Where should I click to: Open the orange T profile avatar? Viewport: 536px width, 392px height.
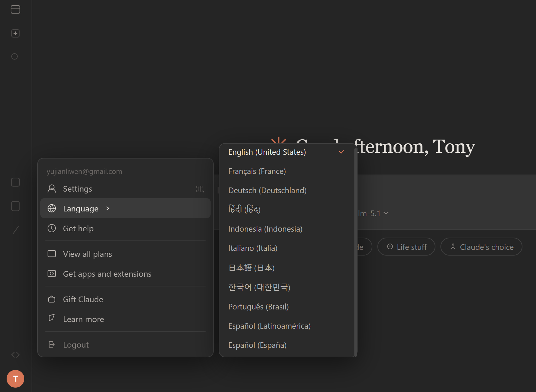(x=15, y=378)
